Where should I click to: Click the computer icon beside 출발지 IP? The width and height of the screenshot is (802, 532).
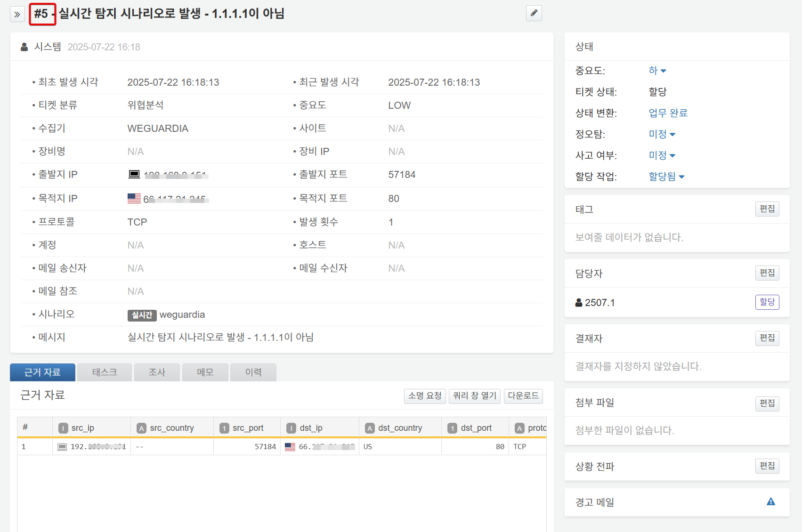[134, 174]
